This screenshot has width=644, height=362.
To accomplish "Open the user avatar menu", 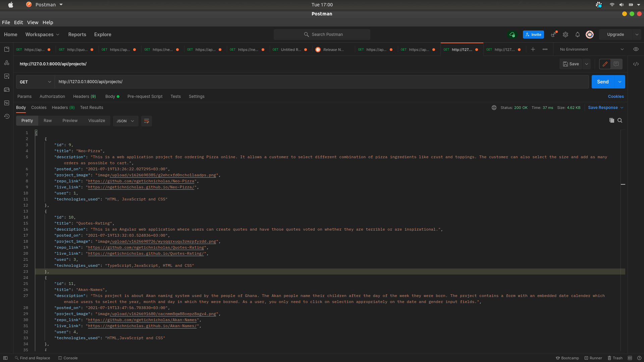I will coord(590,35).
